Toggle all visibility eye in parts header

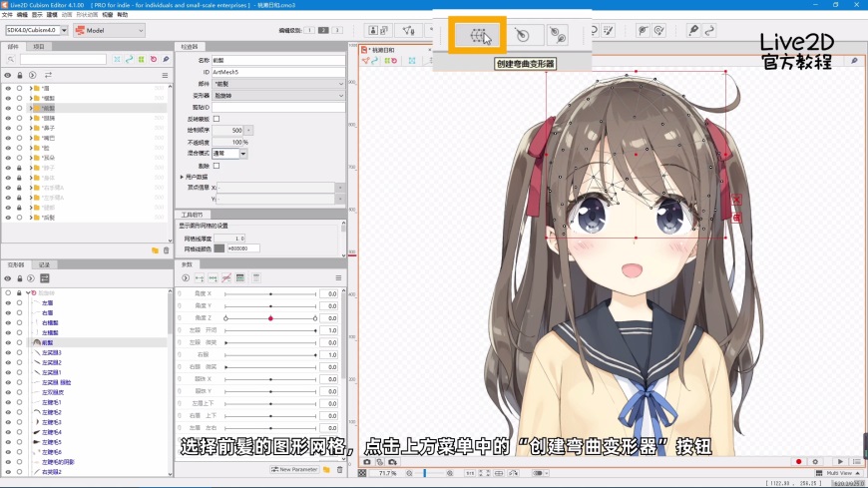click(8, 75)
